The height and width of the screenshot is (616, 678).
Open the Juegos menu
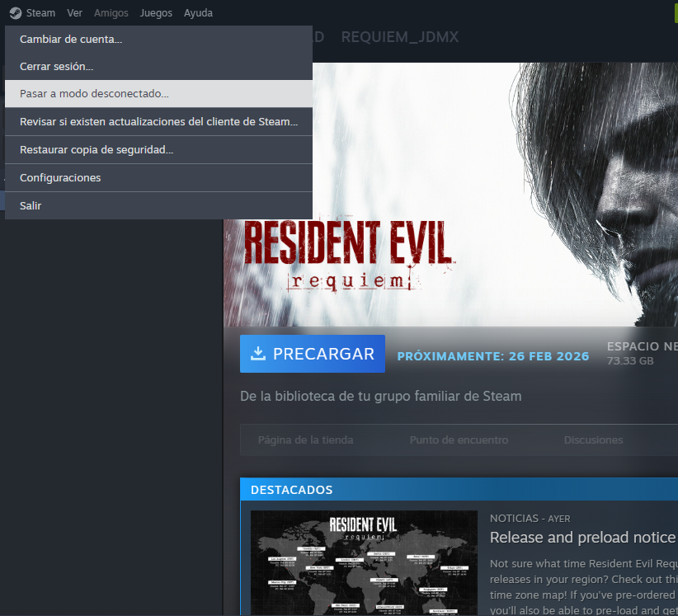click(x=156, y=13)
